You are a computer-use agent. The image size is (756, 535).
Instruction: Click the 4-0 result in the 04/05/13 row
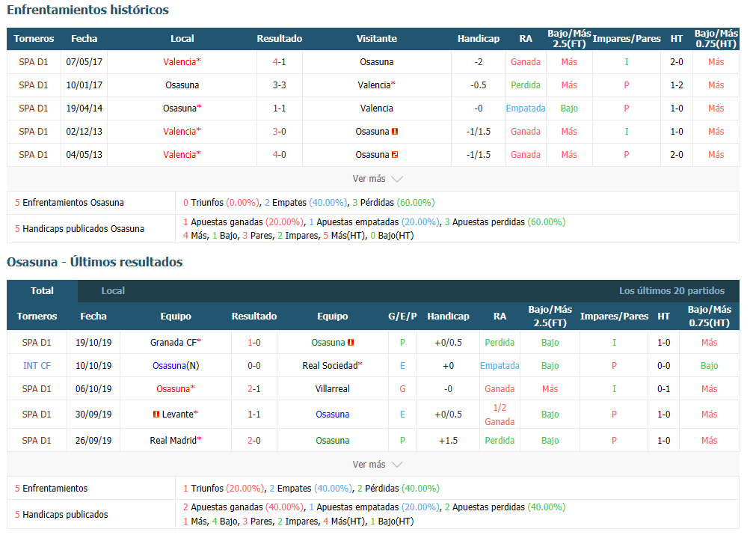pyautogui.click(x=279, y=154)
